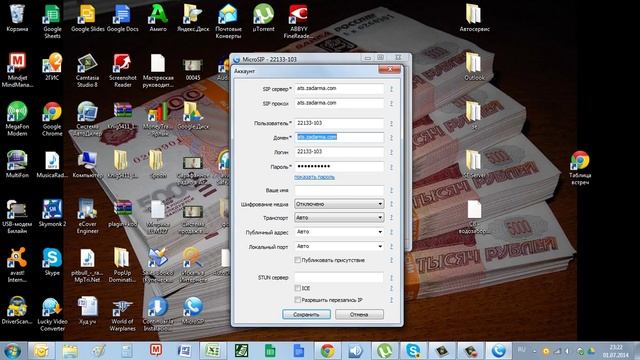Launch MegaFon Modem desktop shortcut
The width and height of the screenshot is (640, 360).
[17, 119]
